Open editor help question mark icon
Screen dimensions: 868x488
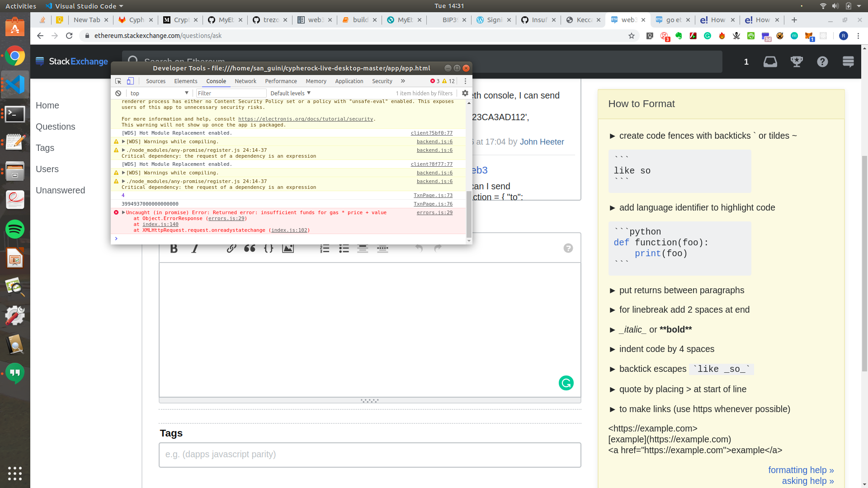568,248
